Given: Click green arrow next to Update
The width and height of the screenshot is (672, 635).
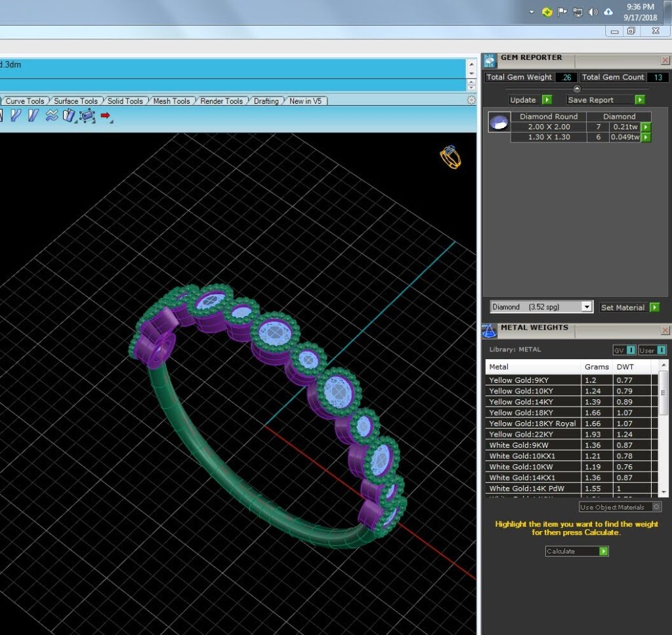Looking at the screenshot, I should (547, 99).
